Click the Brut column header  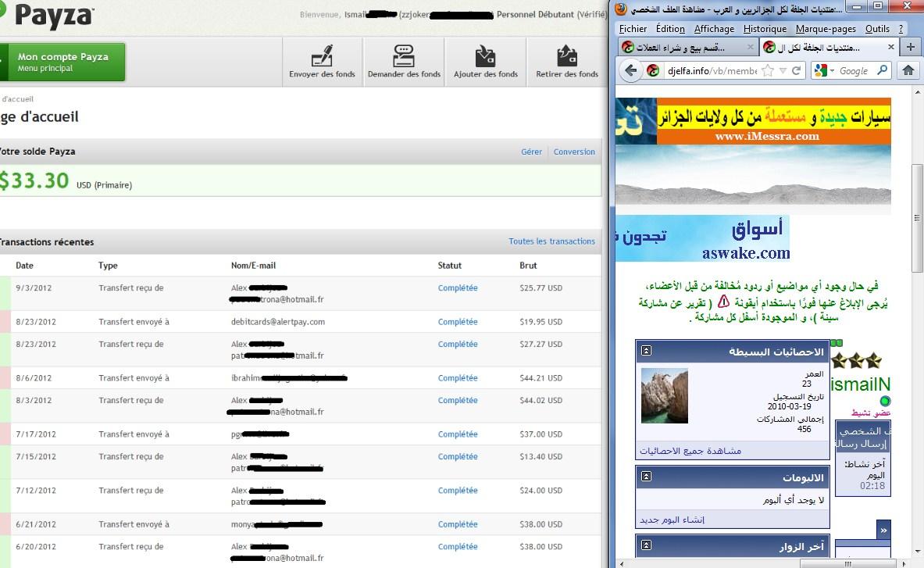click(x=528, y=265)
